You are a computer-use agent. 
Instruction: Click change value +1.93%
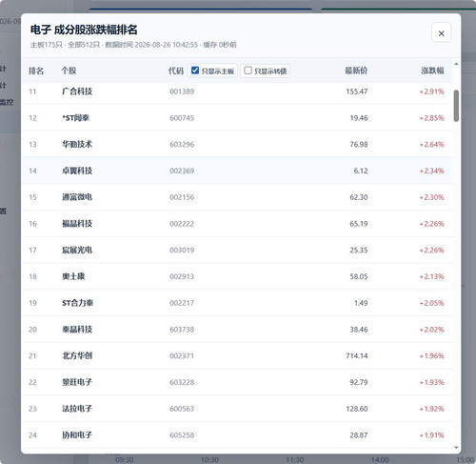coord(431,382)
